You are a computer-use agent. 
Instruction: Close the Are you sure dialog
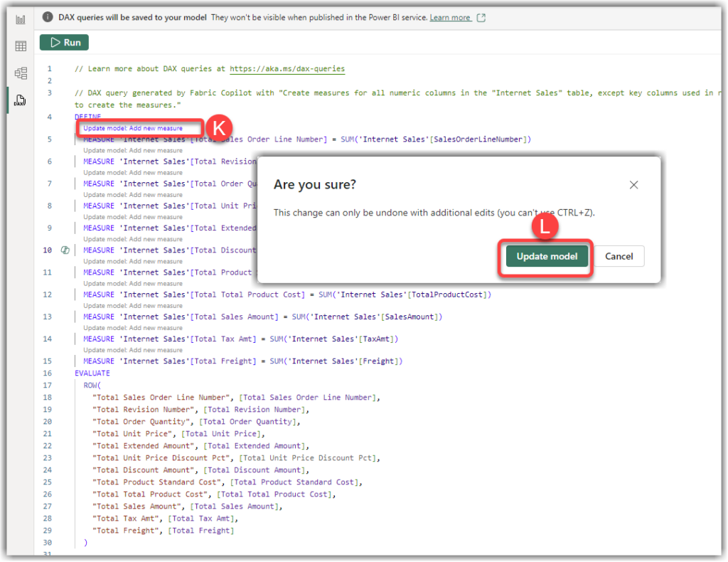pos(633,185)
